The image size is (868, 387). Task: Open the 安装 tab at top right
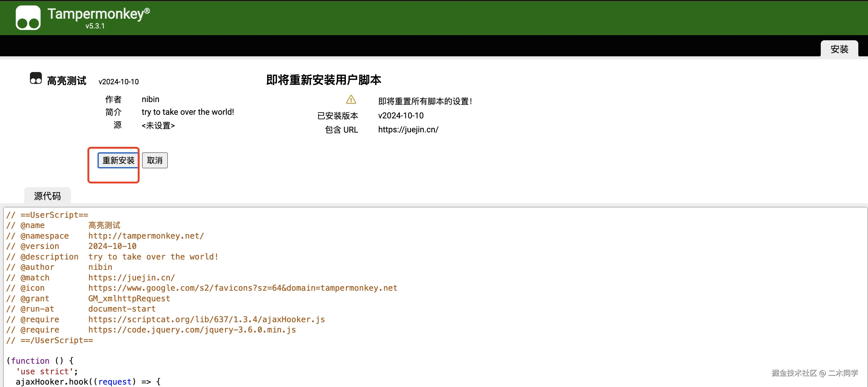click(839, 49)
